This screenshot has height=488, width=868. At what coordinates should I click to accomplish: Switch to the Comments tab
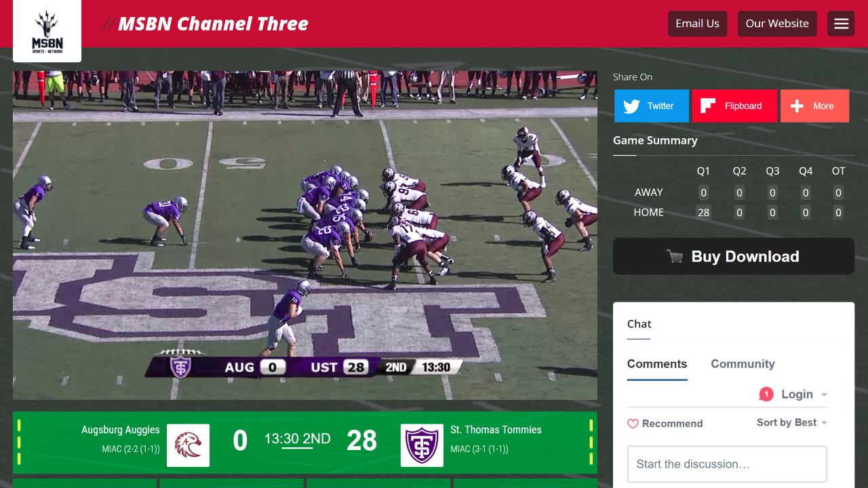click(657, 364)
